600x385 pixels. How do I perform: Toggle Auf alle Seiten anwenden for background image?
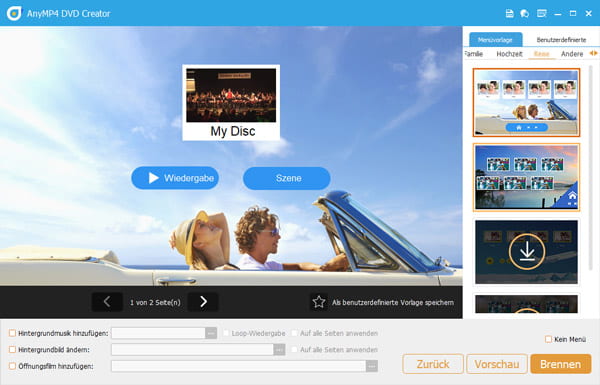coord(294,349)
